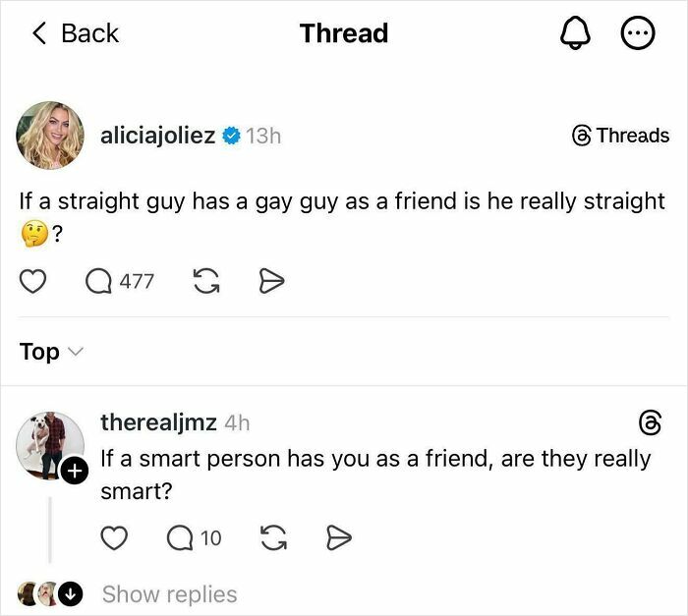688x616 pixels.
Task: Show replies under therealjmz's comment
Action: click(169, 594)
